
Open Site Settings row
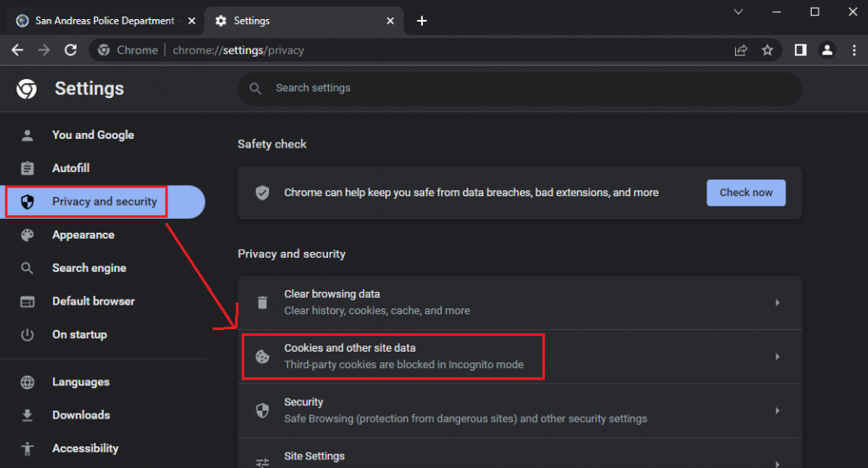pyautogui.click(x=520, y=453)
